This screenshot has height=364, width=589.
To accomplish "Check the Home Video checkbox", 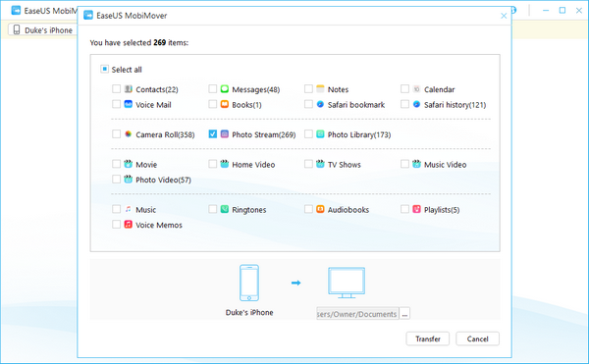I will 213,164.
